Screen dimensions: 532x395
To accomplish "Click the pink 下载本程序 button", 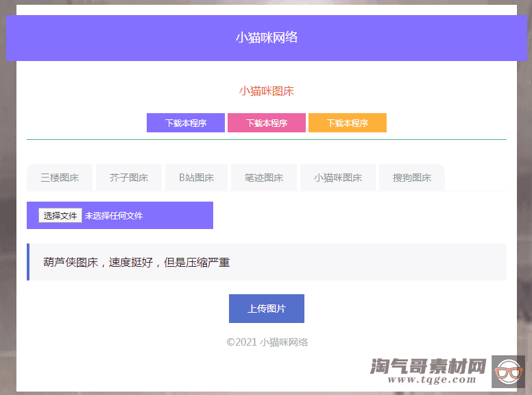I will coord(267,123).
